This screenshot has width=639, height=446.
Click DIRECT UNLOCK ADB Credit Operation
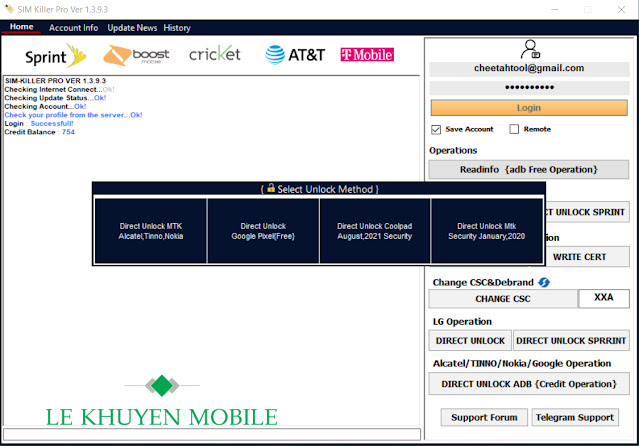click(x=529, y=384)
